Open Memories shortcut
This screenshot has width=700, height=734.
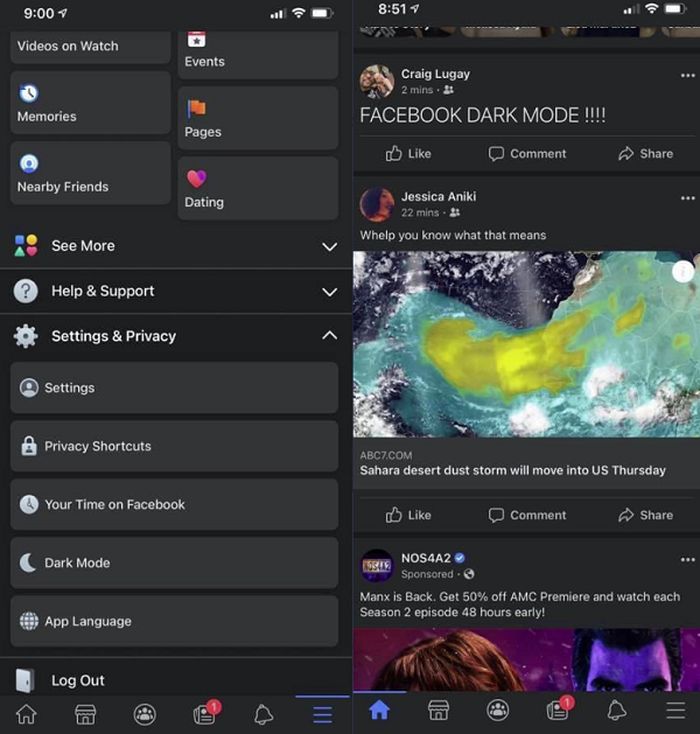(90, 103)
